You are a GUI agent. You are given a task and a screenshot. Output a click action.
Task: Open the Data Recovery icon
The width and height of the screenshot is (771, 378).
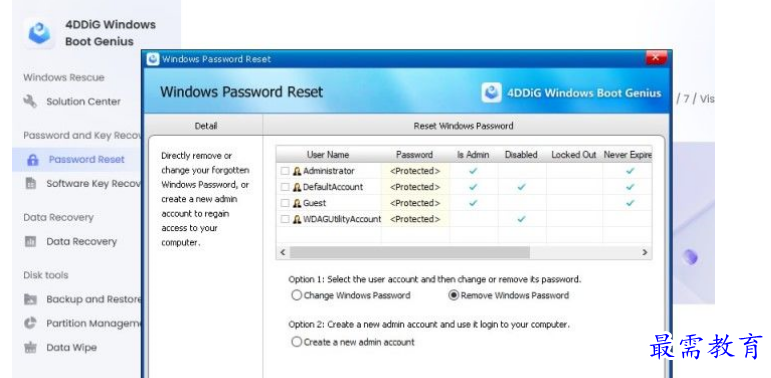tap(30, 242)
